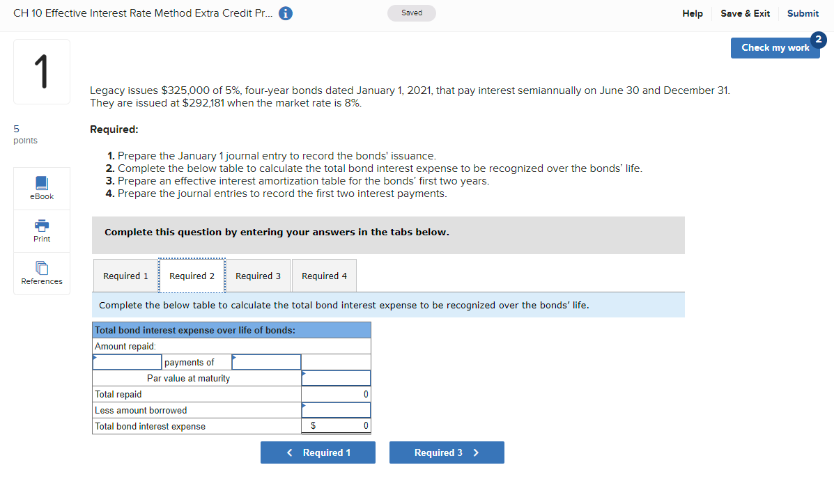Click the Less amount borrowed input cell
This screenshot has height=504, width=834.
click(336, 410)
